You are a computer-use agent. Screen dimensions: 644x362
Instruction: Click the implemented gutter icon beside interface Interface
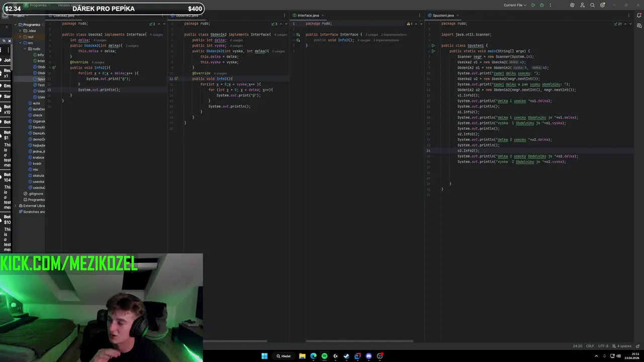(x=298, y=34)
